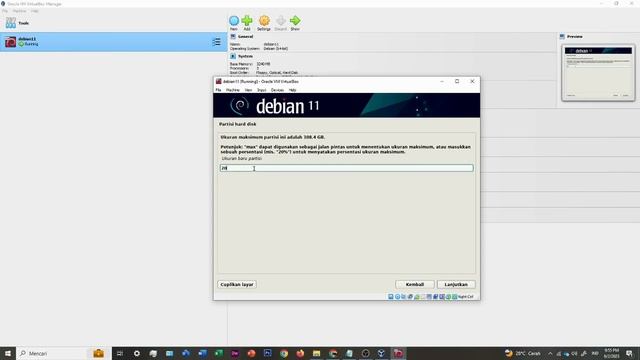Click the Right Ctrl host key indicator
The width and height of the screenshot is (640, 360).
coord(466,297)
